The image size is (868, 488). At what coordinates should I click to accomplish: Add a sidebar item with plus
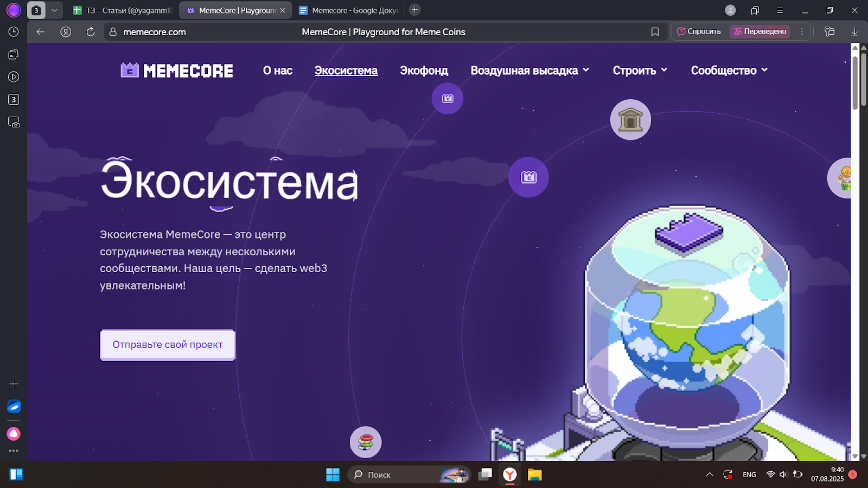(x=14, y=384)
